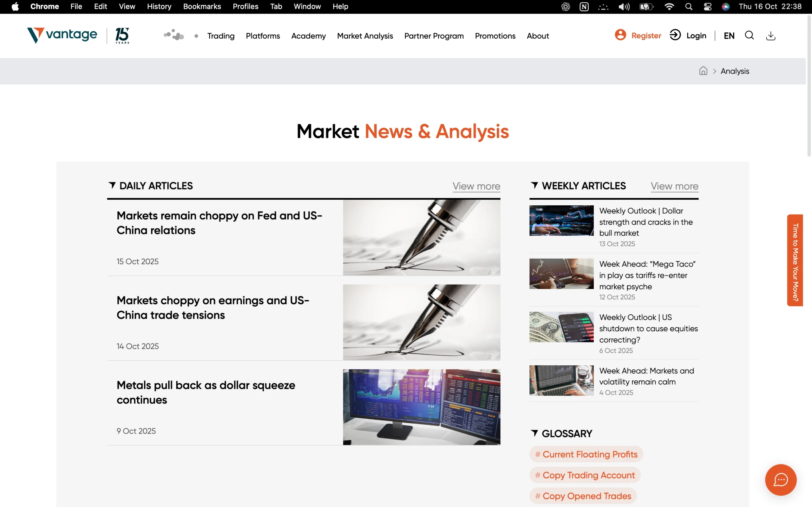This screenshot has height=507, width=812.
Task: Click View more for Daily Articles
Action: click(x=476, y=186)
